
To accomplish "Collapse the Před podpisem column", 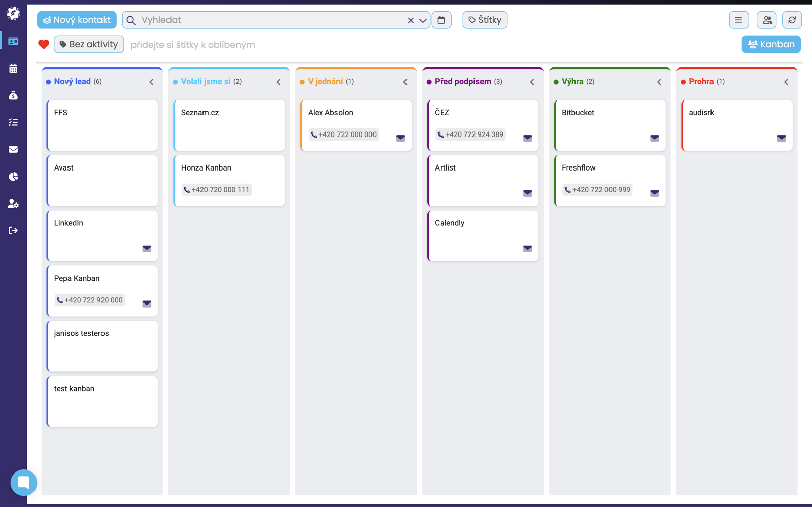I will (532, 82).
